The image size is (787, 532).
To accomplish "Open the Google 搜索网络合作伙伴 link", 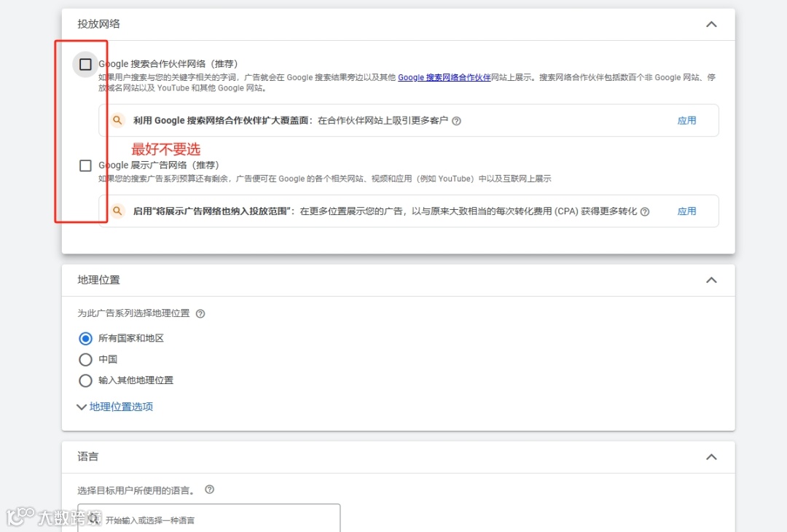I will click(x=445, y=77).
